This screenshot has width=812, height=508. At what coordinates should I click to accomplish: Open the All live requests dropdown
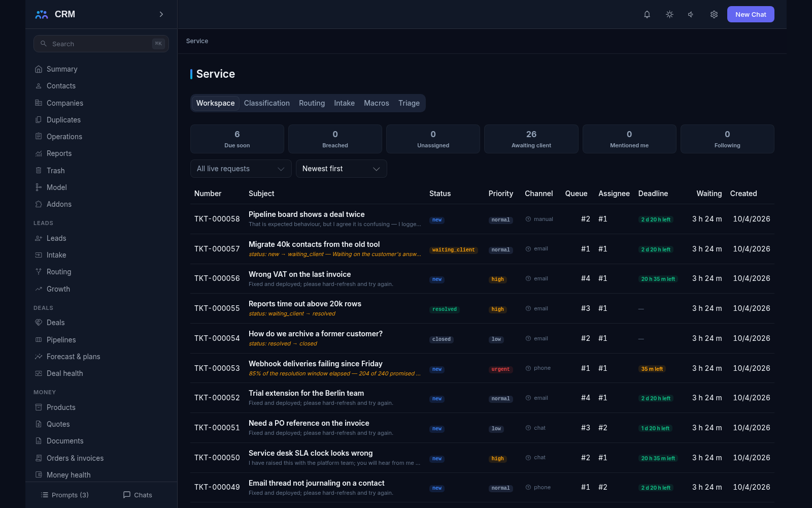[241, 169]
